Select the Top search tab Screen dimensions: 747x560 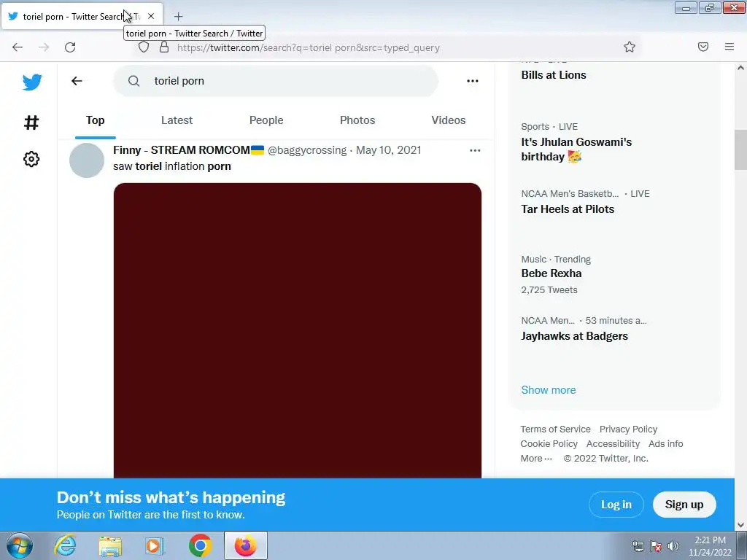coord(96,120)
